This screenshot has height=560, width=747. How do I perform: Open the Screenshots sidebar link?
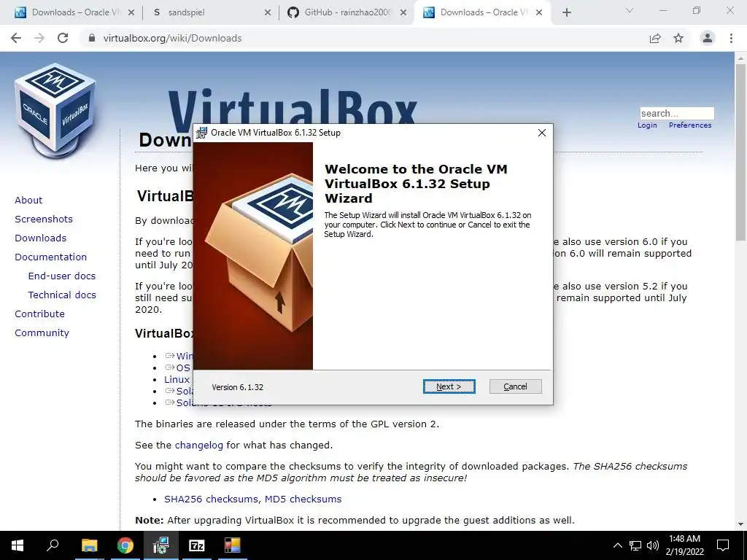click(44, 219)
